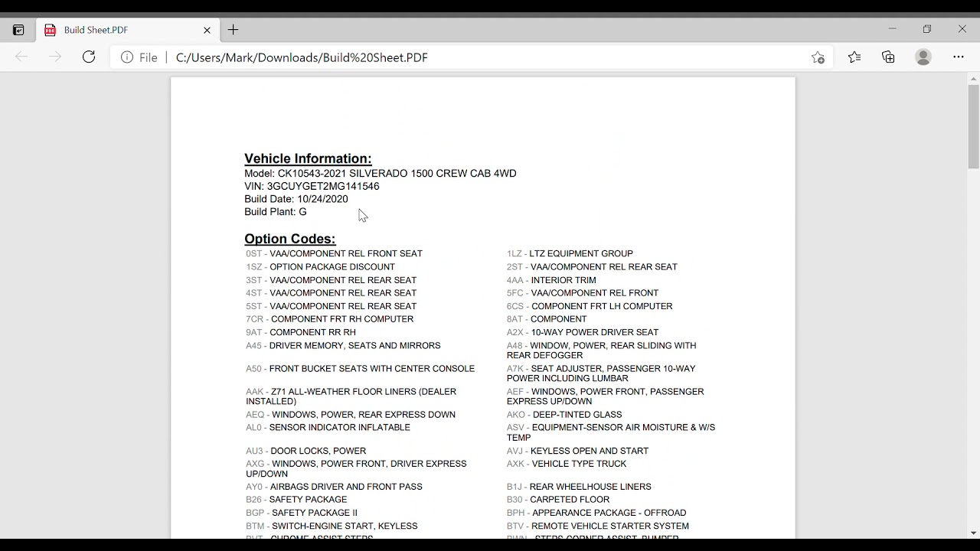
Task: Click A45 DRIVER MEMORY, SEATS AND MIRRORS
Action: pyautogui.click(x=343, y=345)
